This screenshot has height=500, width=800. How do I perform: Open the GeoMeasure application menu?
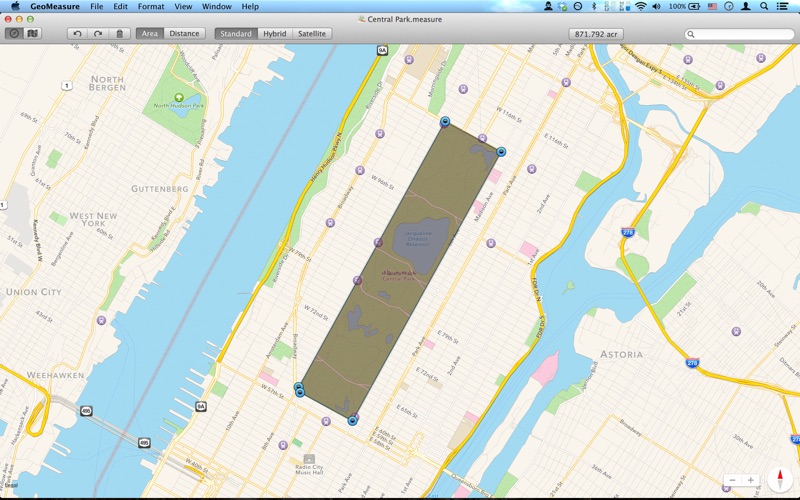(x=55, y=7)
